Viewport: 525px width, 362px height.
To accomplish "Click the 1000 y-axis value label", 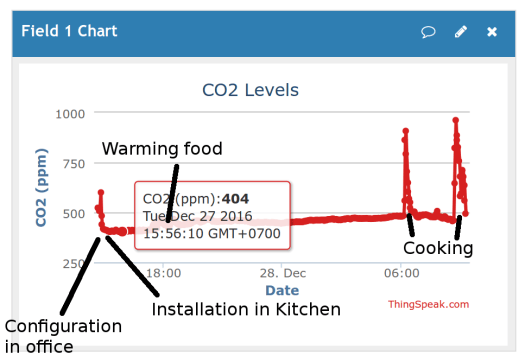I will click(70, 114).
